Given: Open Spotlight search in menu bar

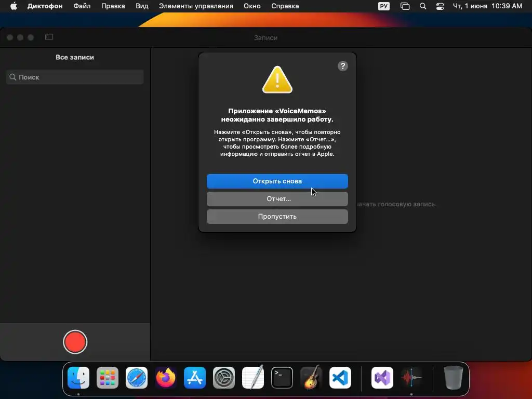Looking at the screenshot, I should pyautogui.click(x=423, y=6).
